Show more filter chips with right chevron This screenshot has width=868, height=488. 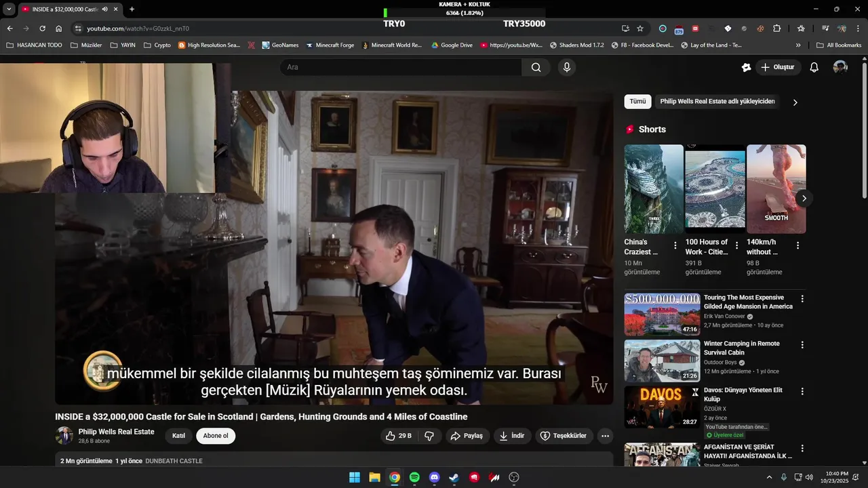(x=795, y=102)
